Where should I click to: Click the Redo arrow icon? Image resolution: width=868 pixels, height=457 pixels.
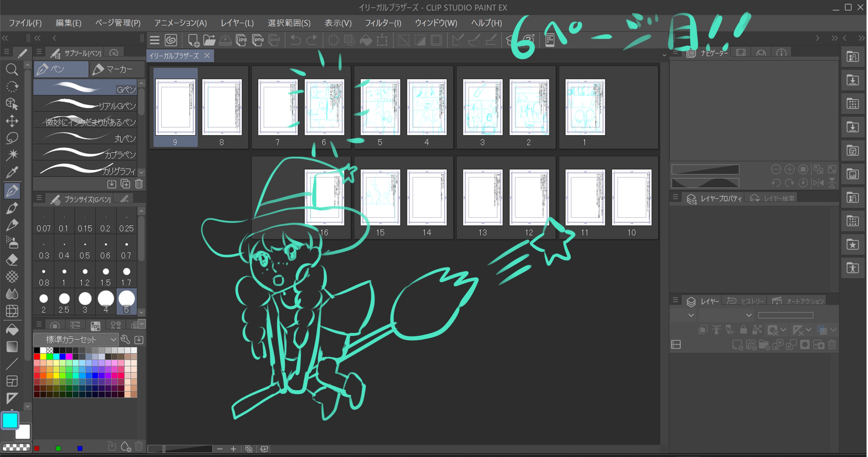tap(312, 41)
